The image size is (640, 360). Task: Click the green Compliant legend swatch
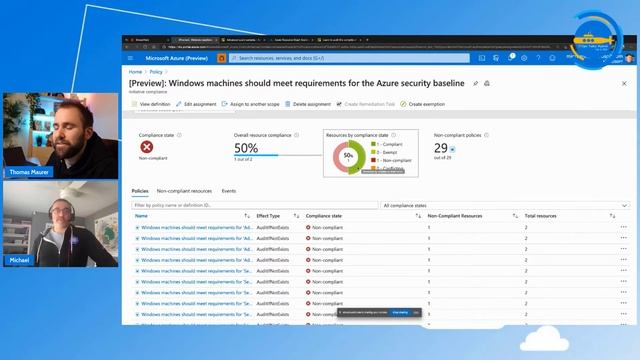(373, 144)
